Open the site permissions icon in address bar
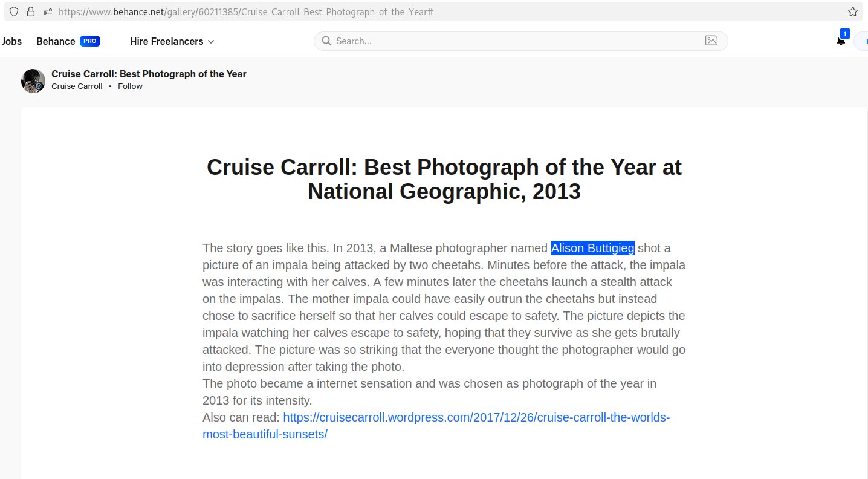This screenshot has height=479, width=868. (x=48, y=11)
